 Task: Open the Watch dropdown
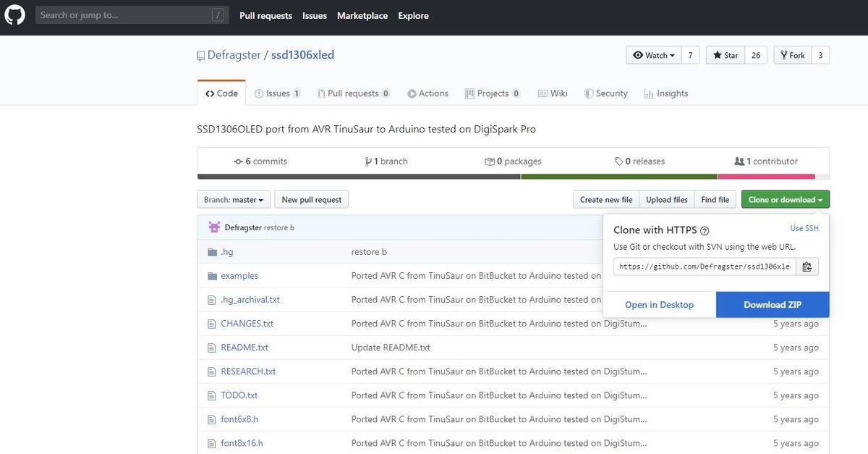[x=654, y=55]
